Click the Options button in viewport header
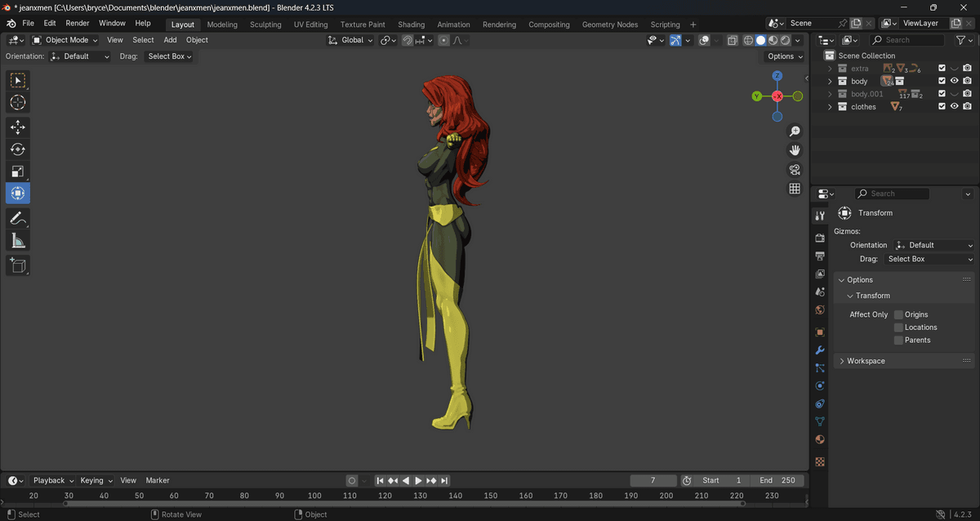 click(784, 56)
